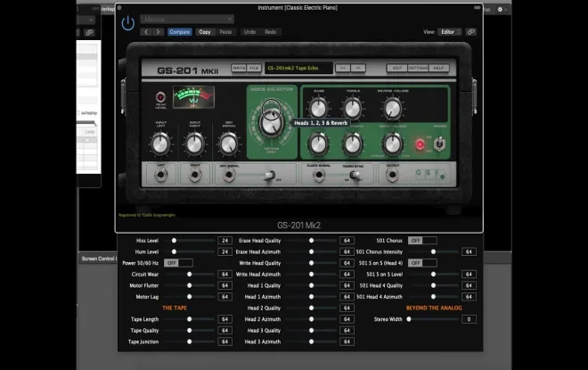This screenshot has height=370, width=588.
Task: Click the Head 3 Azimuth value field
Action: (x=347, y=341)
